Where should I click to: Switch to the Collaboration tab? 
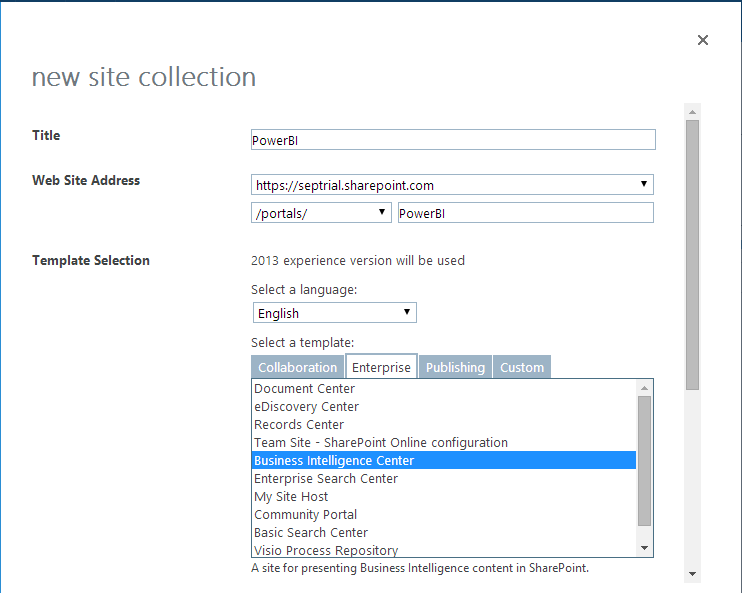297,367
